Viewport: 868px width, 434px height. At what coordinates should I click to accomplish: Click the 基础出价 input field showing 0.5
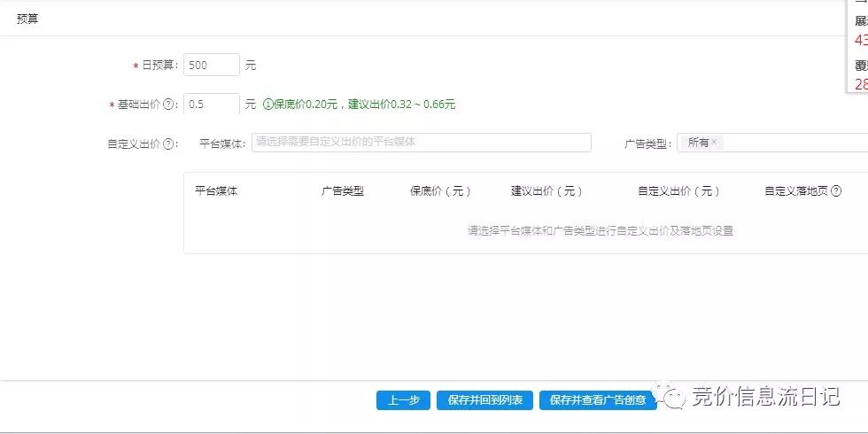coord(212,104)
